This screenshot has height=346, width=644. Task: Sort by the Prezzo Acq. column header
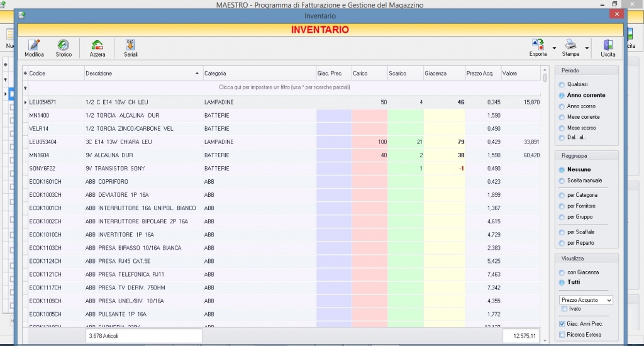tap(483, 73)
